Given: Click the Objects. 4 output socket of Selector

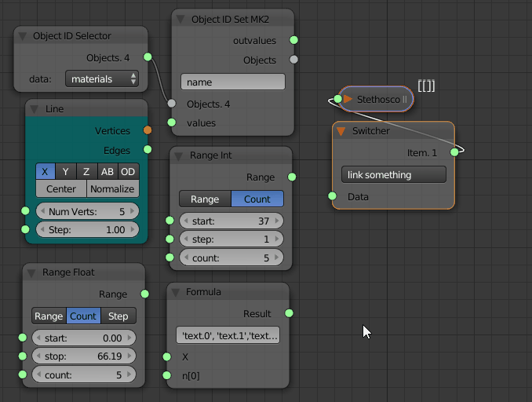Looking at the screenshot, I should (148, 57).
